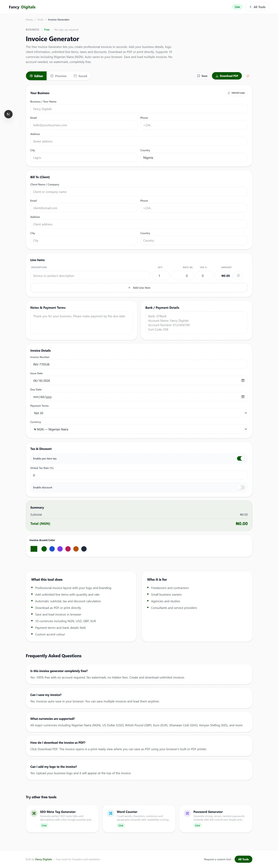Add a new line item
Viewport: 278px width, 868px height.
(139, 288)
